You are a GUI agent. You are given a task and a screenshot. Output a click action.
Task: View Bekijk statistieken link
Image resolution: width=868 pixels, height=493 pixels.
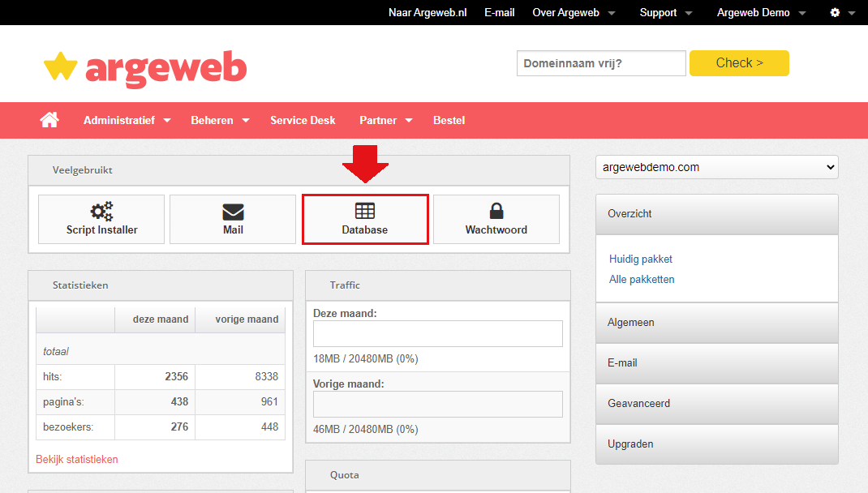[77, 459]
